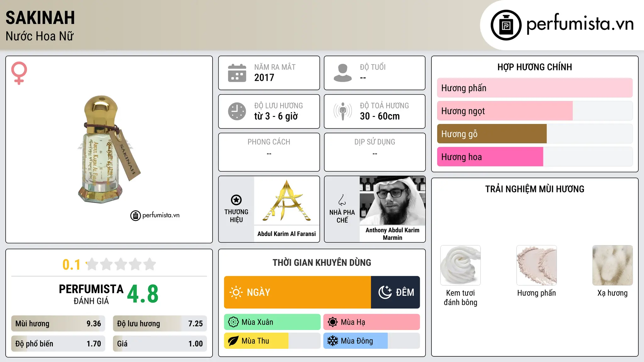Click the Năm ra mắt label
This screenshot has width=644, height=362.
275,67
